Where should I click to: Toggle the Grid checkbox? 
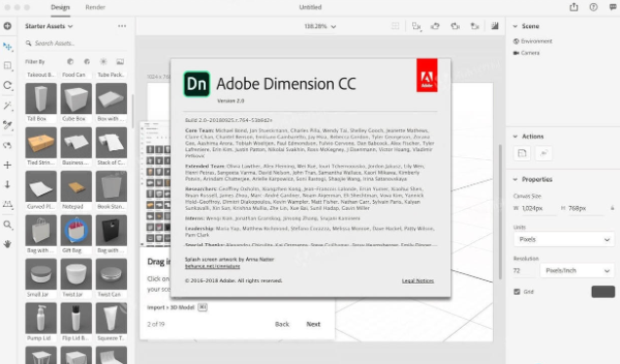517,292
